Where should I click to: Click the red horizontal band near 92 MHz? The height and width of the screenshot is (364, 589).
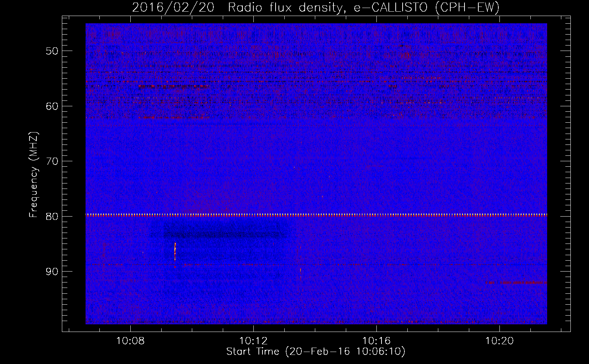516,282
